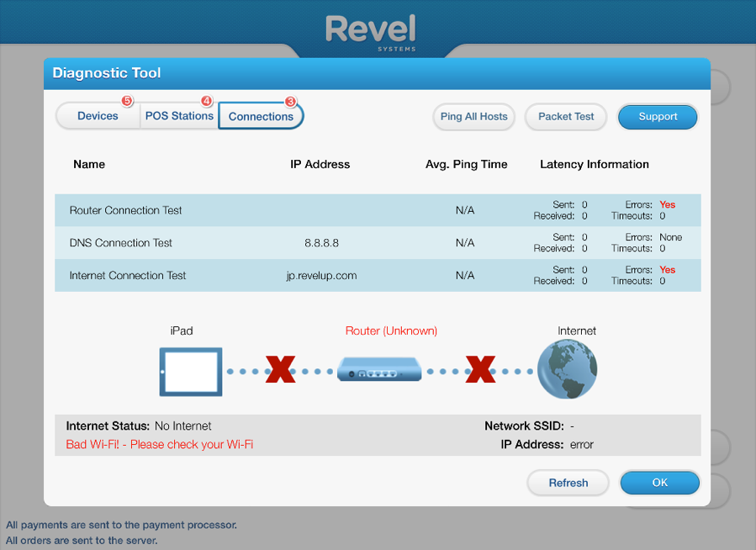Click 'All payments are sent' message
Image resolution: width=756 pixels, height=550 pixels.
coord(121,525)
